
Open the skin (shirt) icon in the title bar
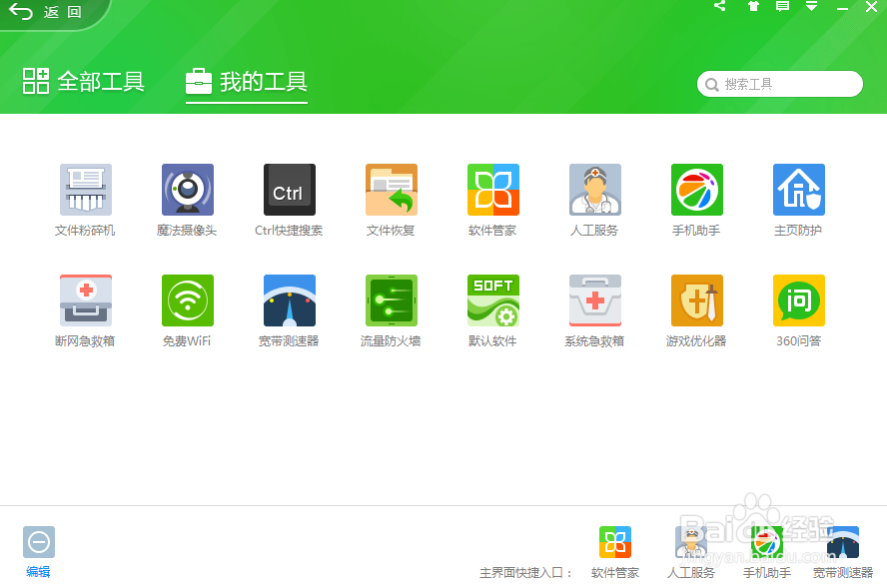(x=753, y=6)
